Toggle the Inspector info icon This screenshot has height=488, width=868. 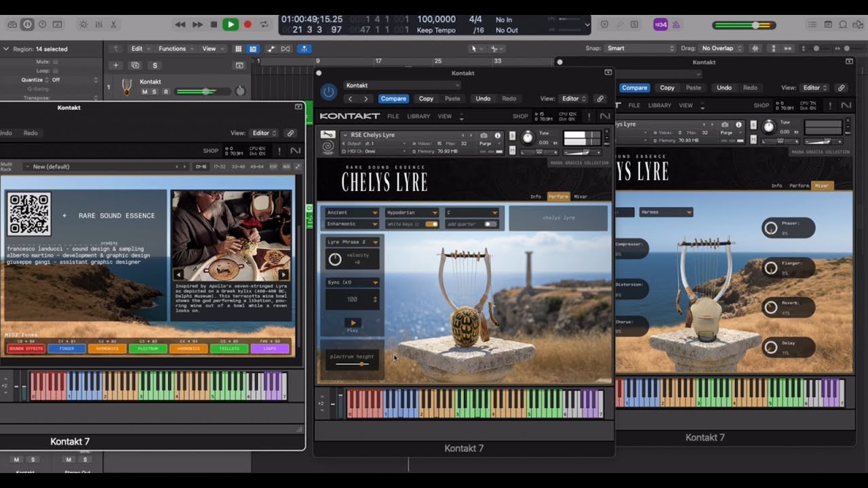(x=27, y=24)
